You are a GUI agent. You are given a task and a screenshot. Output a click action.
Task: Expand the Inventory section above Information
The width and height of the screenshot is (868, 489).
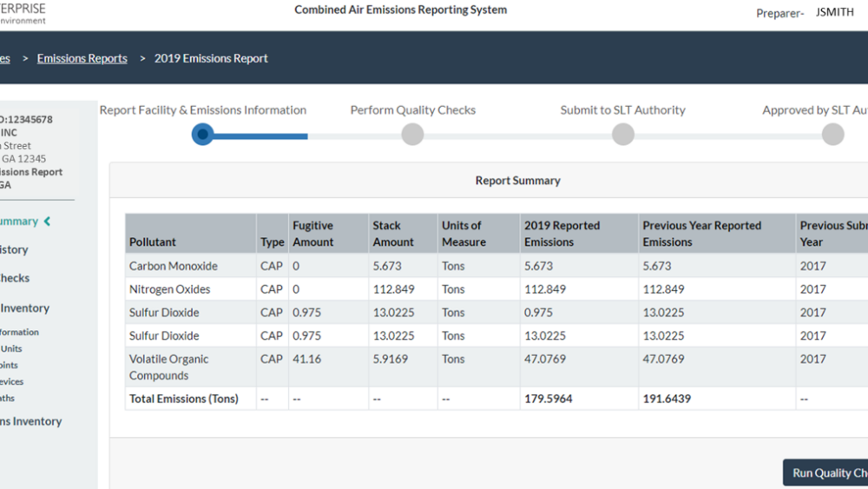[x=24, y=308]
